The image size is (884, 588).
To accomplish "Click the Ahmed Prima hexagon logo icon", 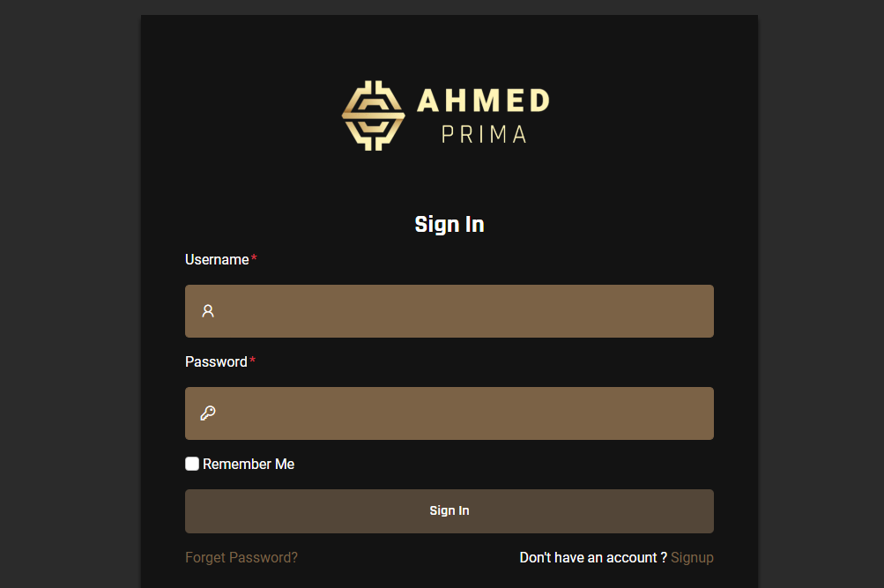I will click(373, 115).
